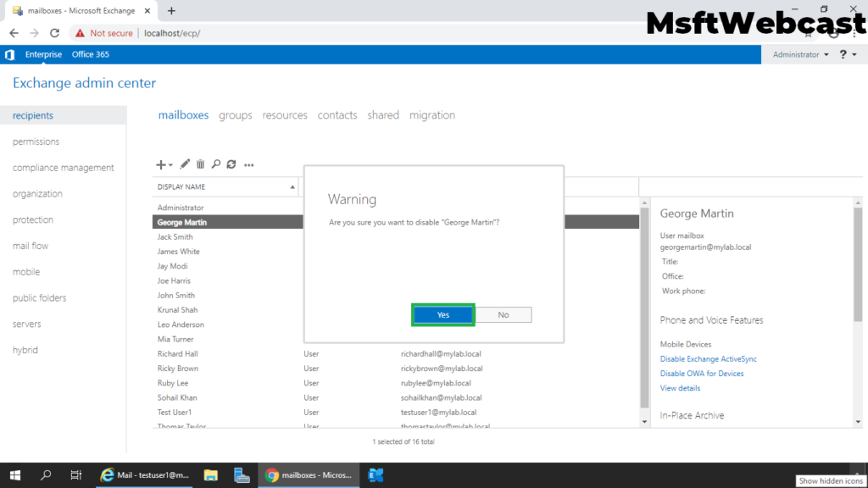
Task: Open the protection section
Action: tap(33, 219)
